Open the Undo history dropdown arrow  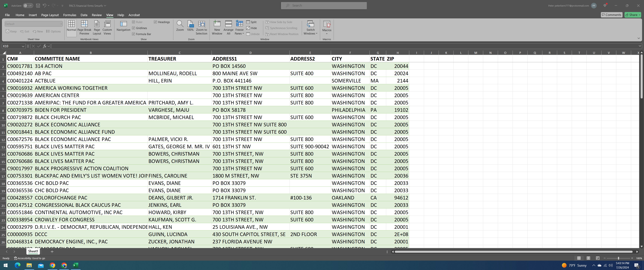click(x=48, y=5)
